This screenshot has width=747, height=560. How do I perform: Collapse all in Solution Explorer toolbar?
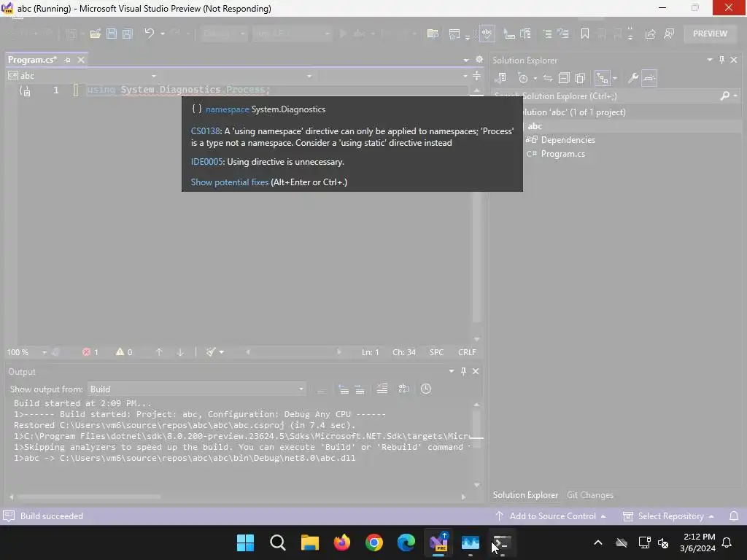click(x=564, y=78)
